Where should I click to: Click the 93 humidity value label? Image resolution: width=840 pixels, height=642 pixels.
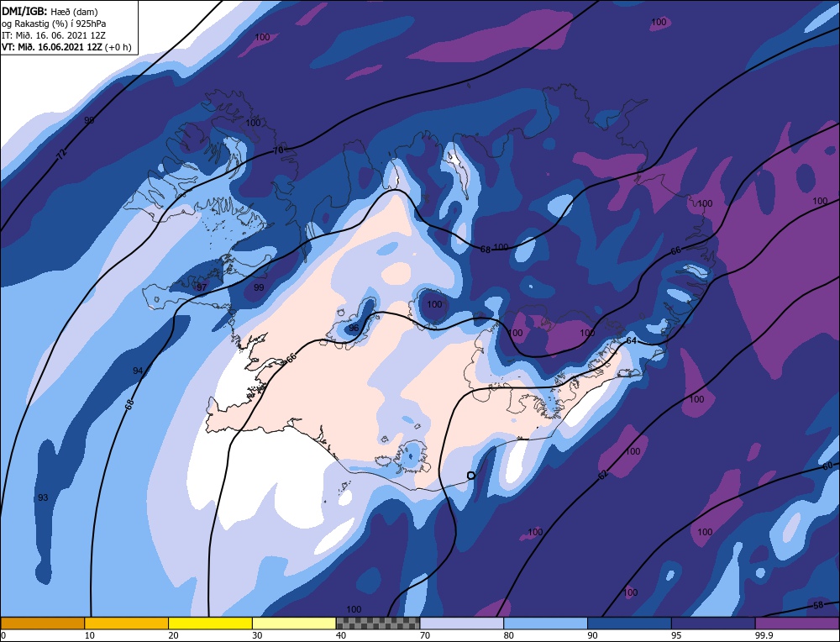tap(43, 497)
